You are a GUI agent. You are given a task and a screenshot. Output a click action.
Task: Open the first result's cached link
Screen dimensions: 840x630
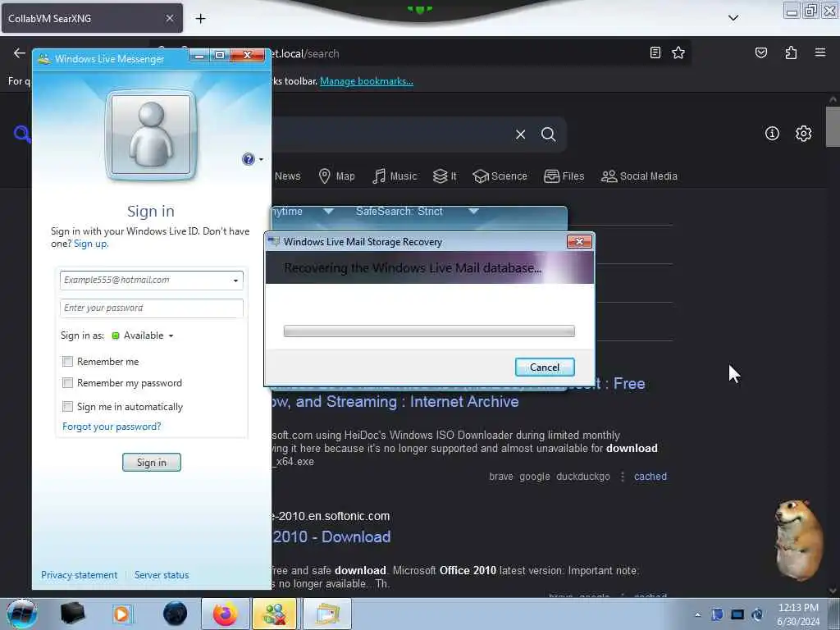651,477
